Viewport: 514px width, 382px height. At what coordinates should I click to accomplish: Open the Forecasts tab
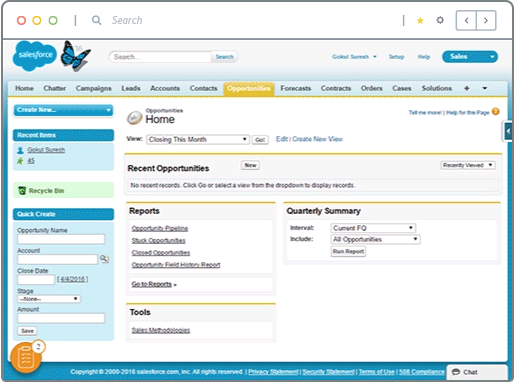[x=296, y=88]
